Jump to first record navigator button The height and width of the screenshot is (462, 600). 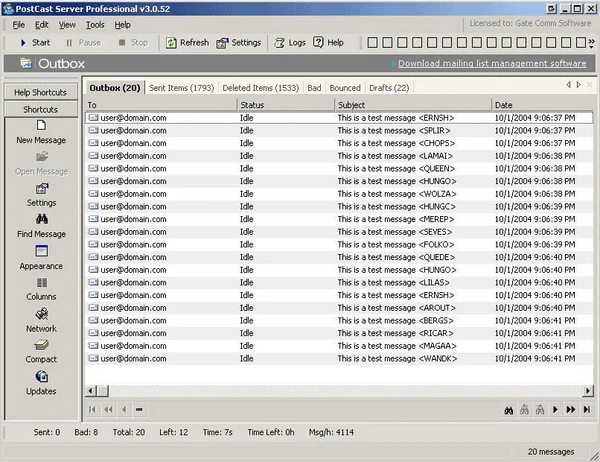point(92,410)
